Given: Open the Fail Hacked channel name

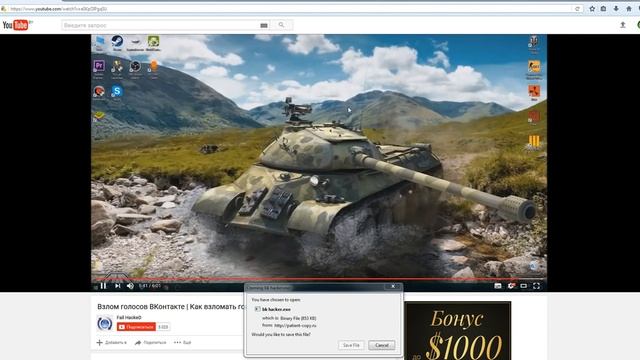Looking at the screenshot, I should pyautogui.click(x=129, y=317).
